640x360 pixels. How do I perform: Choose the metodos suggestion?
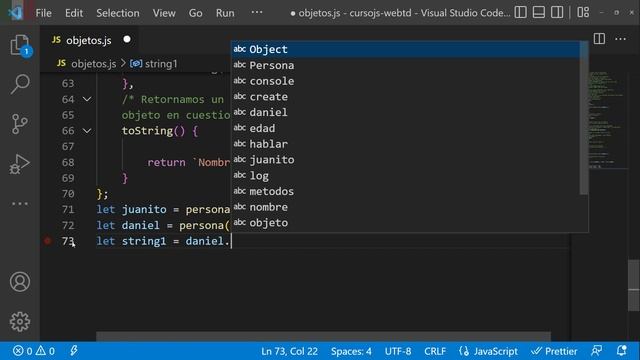point(406,191)
